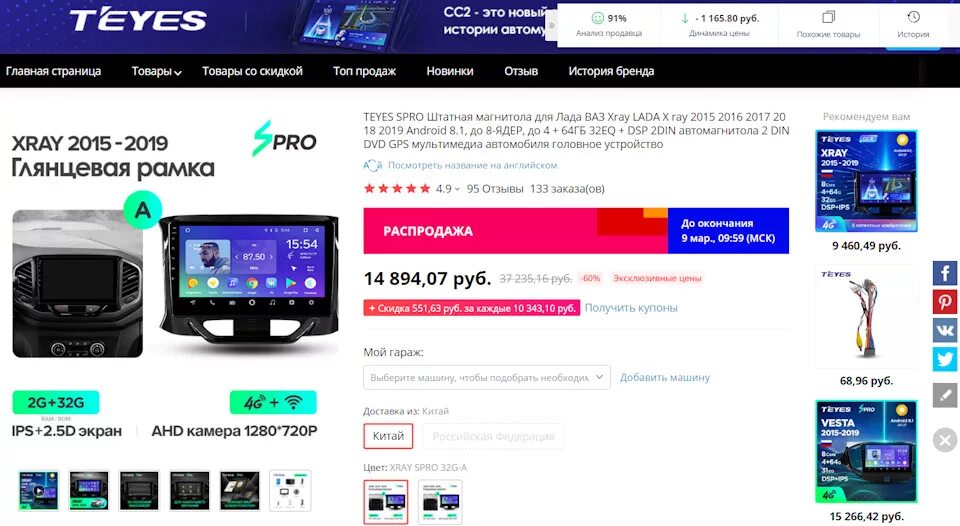Image resolution: width=960 pixels, height=526 pixels.
Task: Open seller analysis smiley icon
Action: pyautogui.click(x=598, y=18)
